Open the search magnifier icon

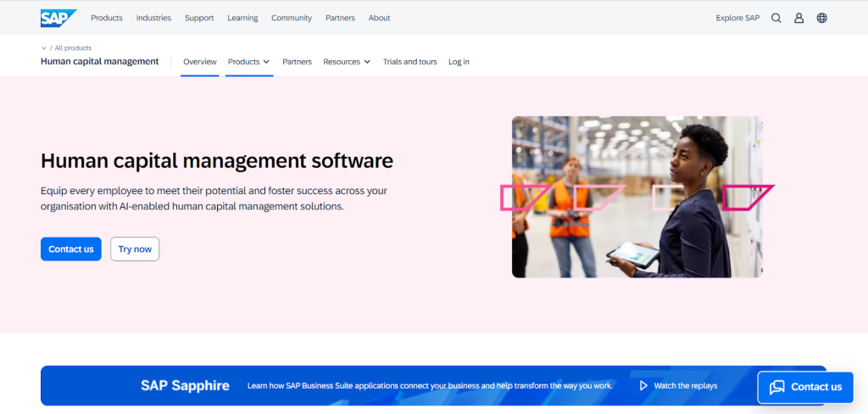(x=776, y=18)
